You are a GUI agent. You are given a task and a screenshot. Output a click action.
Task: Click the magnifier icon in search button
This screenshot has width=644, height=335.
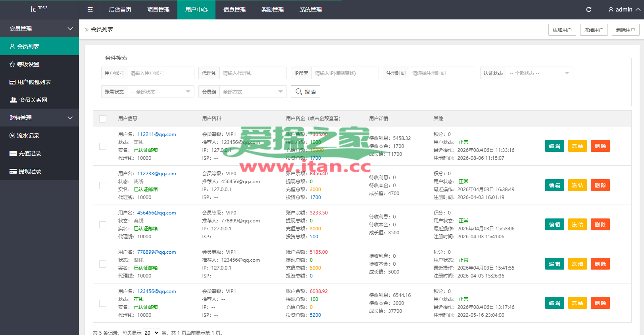[x=299, y=92]
